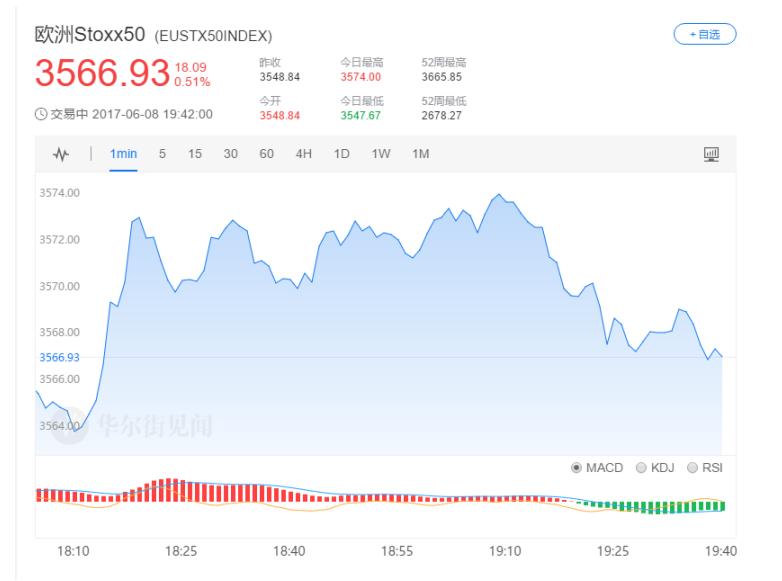Select the RSI indicator radio button
This screenshot has width=782, height=581.
[x=692, y=468]
